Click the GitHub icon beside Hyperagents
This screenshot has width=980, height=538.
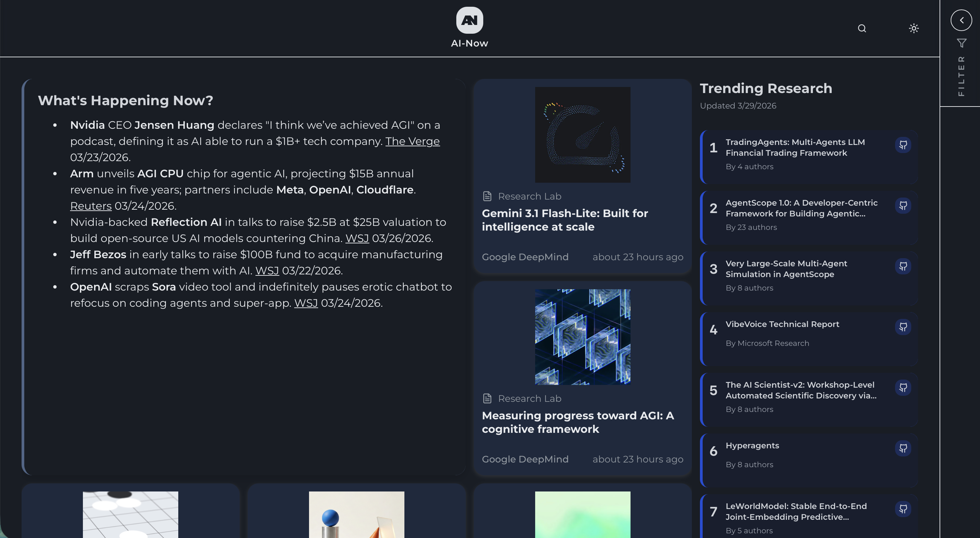coord(904,448)
